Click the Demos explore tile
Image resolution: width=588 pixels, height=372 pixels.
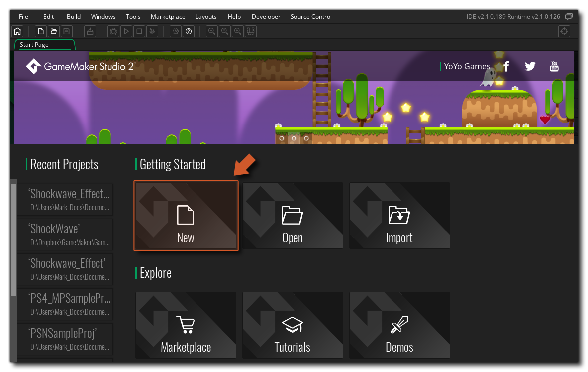point(399,325)
